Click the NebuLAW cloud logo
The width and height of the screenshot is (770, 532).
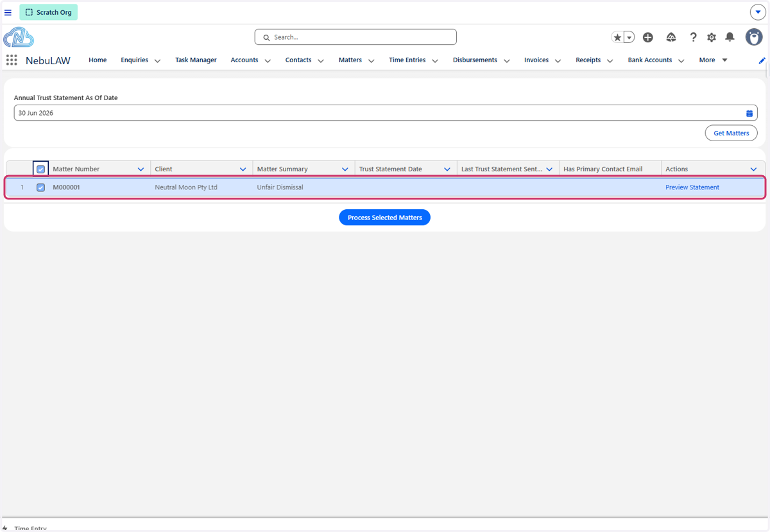(x=19, y=37)
